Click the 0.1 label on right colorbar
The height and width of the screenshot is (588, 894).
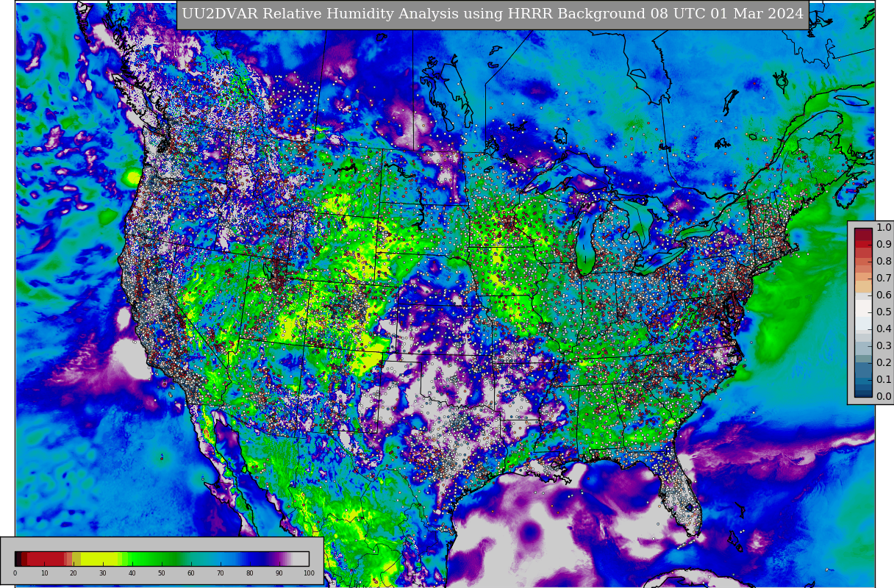click(x=884, y=380)
